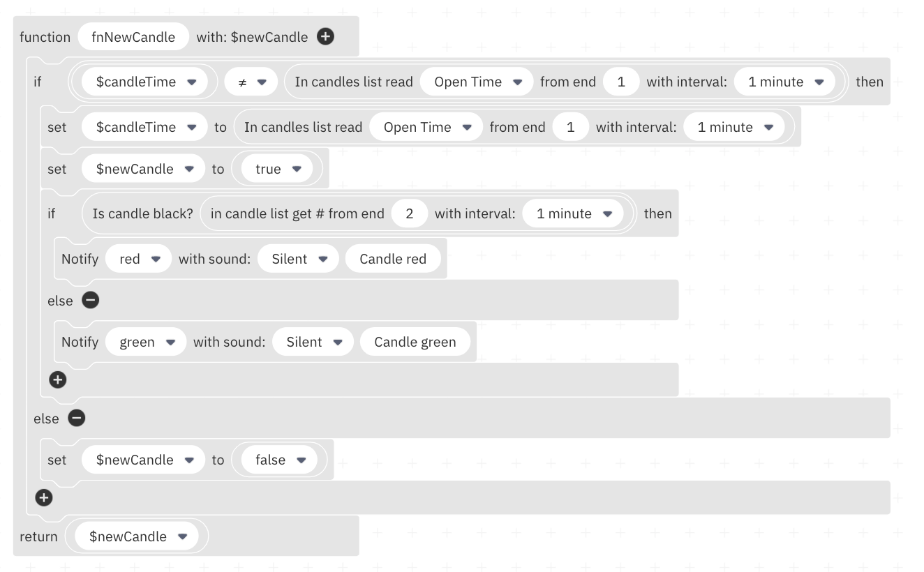Click plus icon below set $newCandle false block
Viewport: 924px width, 572px height.
(x=44, y=497)
